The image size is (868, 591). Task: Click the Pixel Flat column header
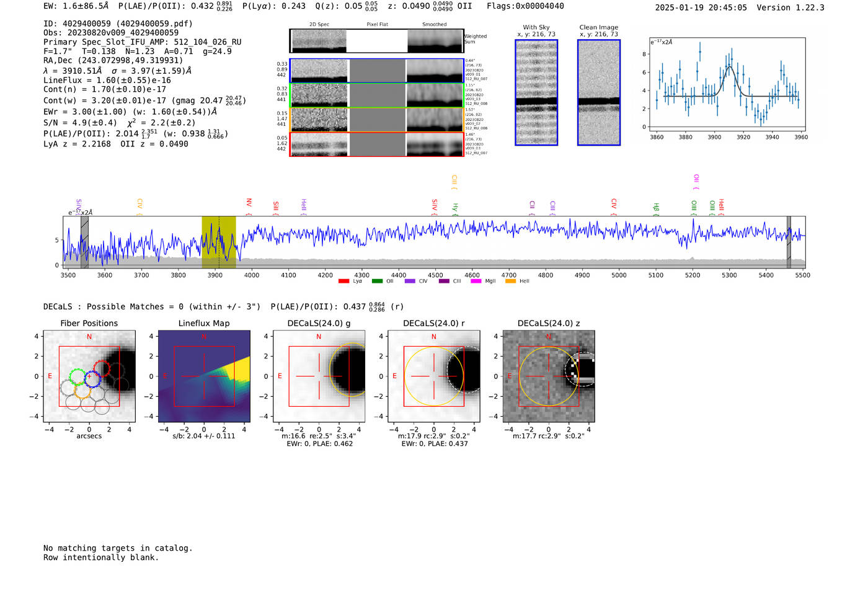click(x=378, y=25)
